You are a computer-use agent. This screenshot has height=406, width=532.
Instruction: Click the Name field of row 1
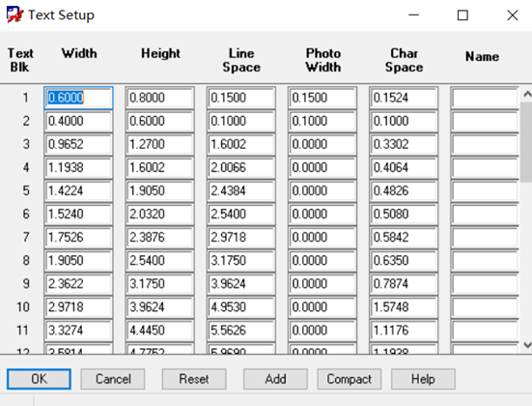(485, 98)
